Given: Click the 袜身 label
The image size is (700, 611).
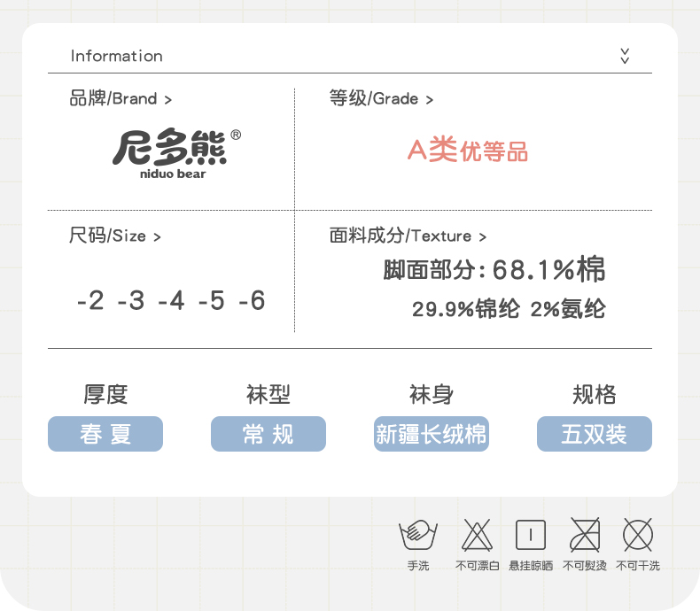Looking at the screenshot, I should [432, 394].
